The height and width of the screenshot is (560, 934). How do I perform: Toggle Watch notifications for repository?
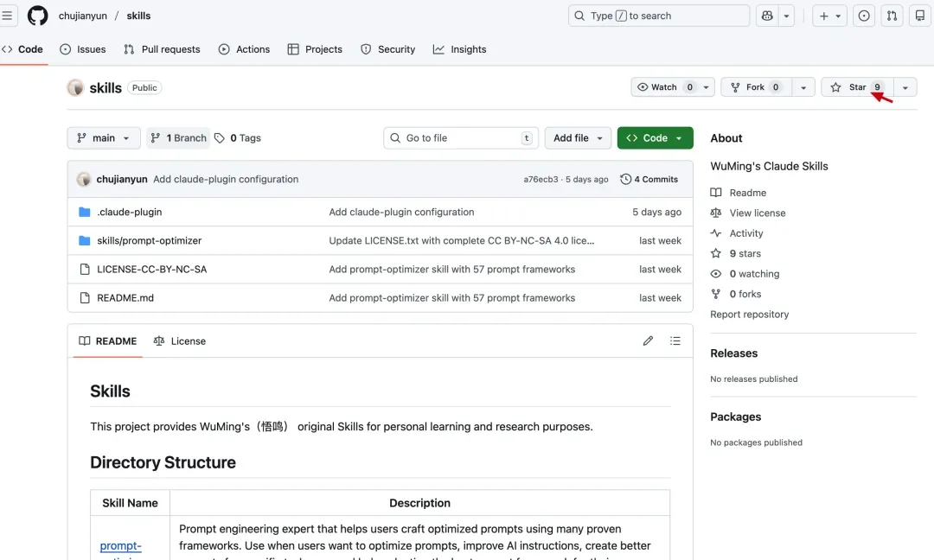(x=657, y=87)
